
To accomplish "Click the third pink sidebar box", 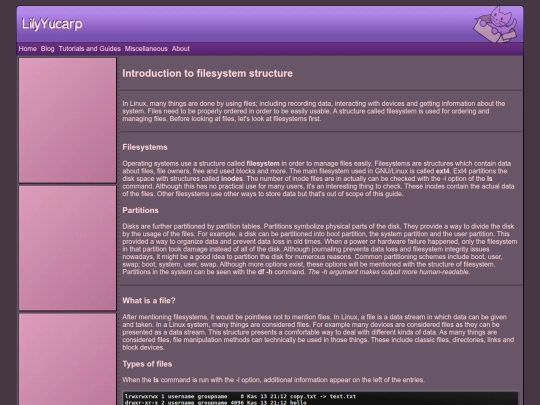I will tap(68, 359).
